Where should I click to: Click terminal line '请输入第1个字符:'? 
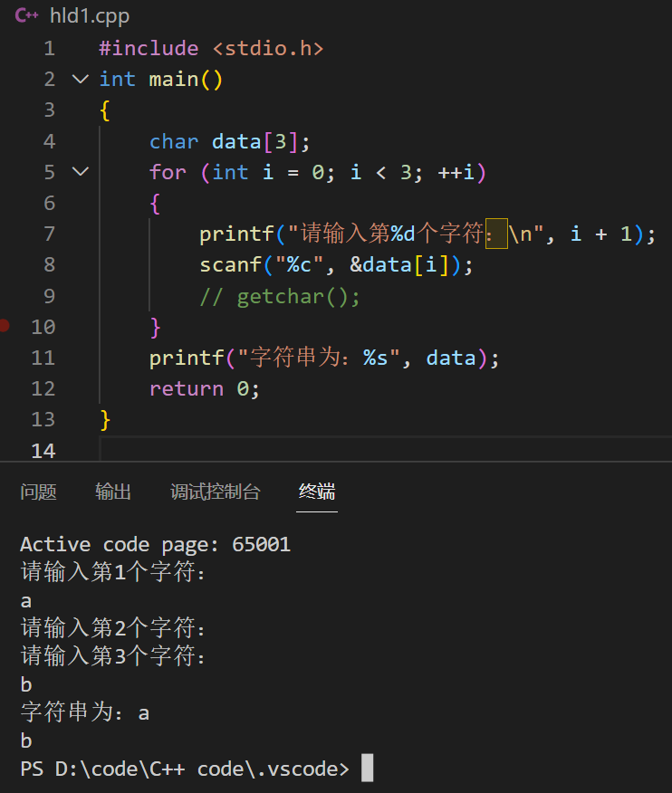(x=113, y=572)
